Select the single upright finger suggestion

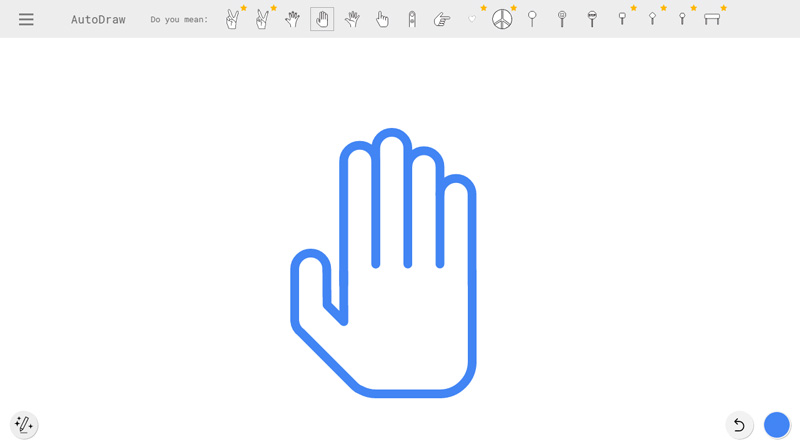412,19
